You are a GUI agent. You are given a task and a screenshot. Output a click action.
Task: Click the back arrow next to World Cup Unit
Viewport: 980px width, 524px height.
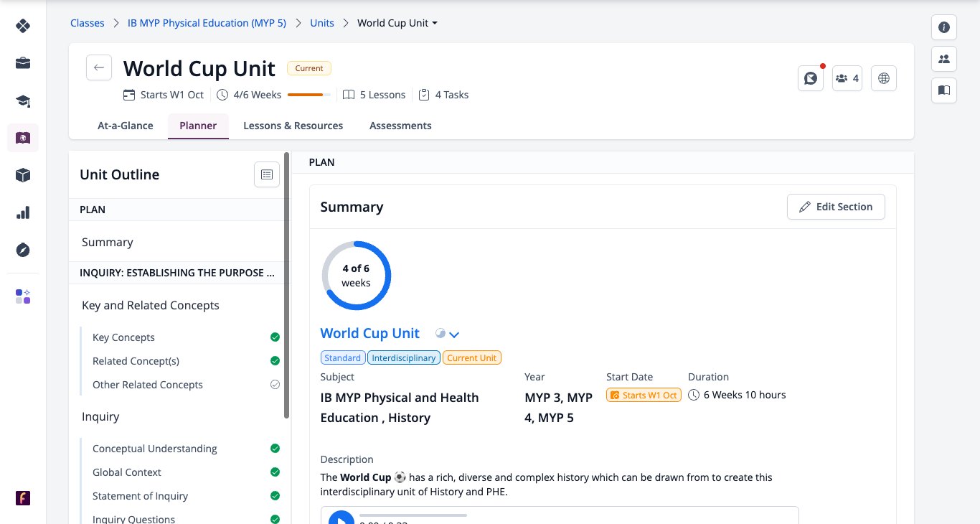pos(99,67)
